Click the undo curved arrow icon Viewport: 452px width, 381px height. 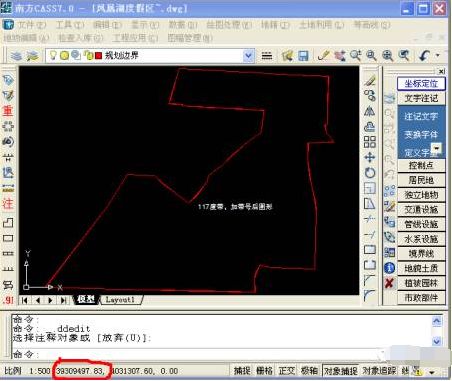point(424,55)
